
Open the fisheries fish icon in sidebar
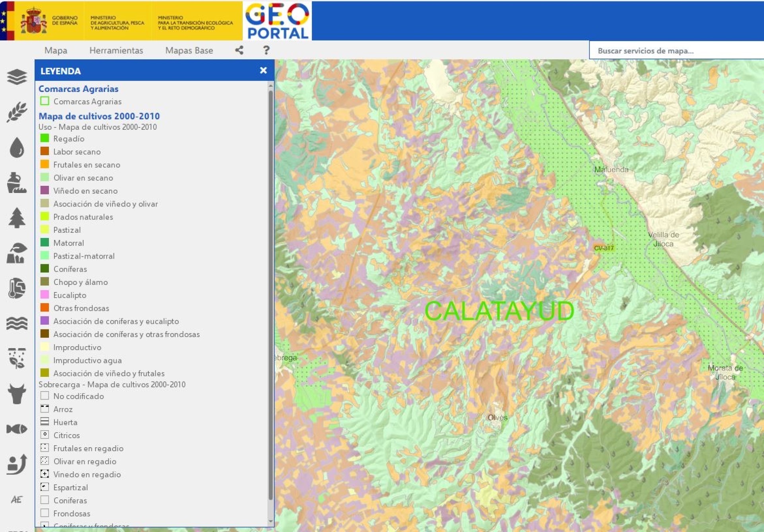pos(17,429)
